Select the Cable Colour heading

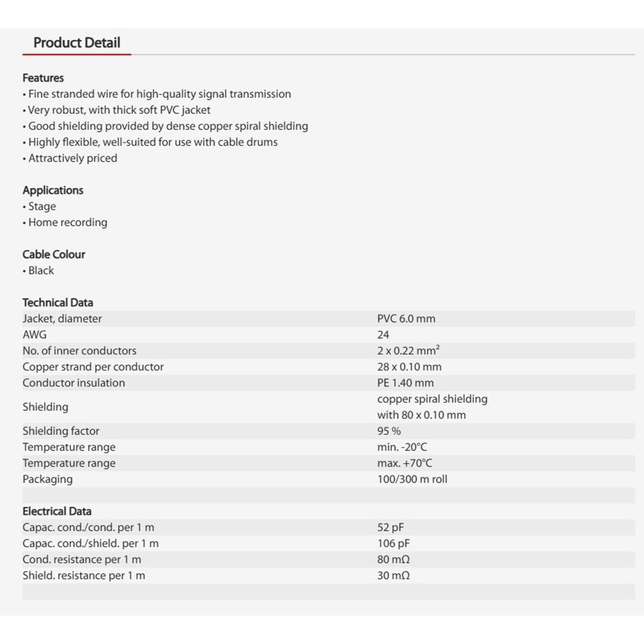tap(53, 254)
